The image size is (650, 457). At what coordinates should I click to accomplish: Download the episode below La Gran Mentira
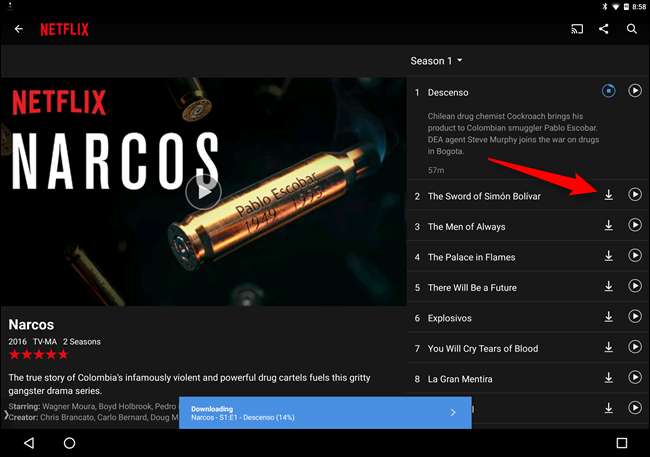click(x=609, y=408)
